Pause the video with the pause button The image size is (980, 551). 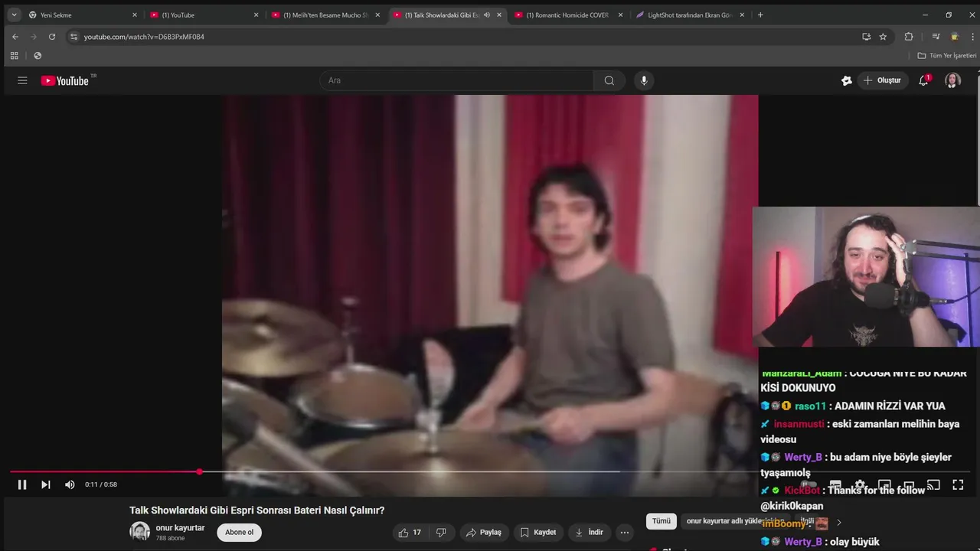22,484
